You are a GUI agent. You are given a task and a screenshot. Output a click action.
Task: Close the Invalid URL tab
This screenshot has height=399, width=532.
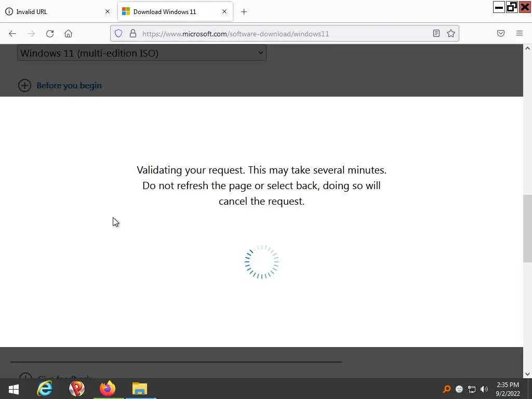coord(108,11)
